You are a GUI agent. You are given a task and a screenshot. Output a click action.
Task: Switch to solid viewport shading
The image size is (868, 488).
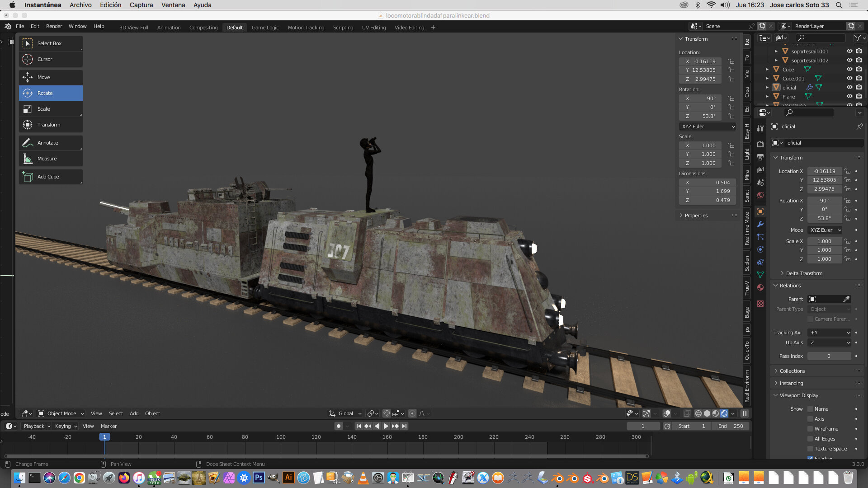coord(707,413)
